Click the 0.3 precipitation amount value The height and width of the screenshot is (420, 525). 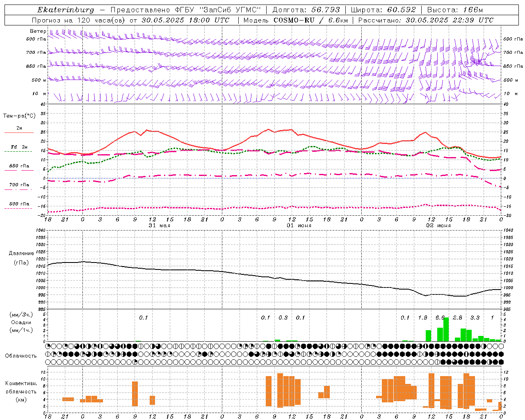click(x=283, y=318)
